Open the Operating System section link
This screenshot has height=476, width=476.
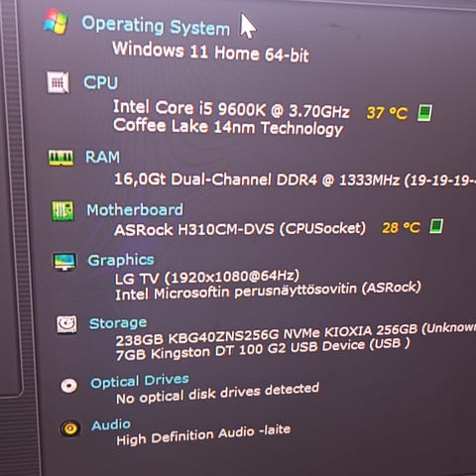point(156,26)
